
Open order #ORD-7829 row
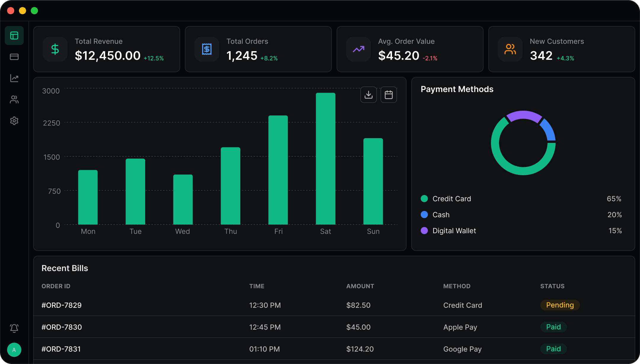pos(334,305)
